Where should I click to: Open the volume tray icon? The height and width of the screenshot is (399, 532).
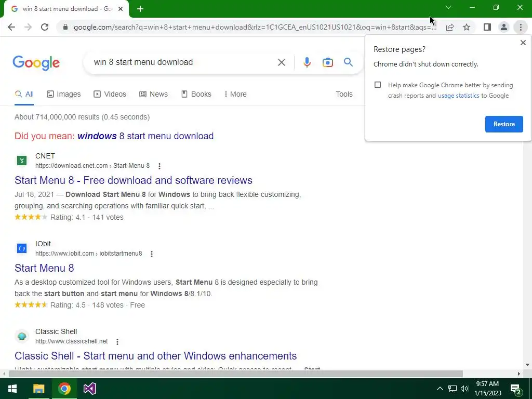click(464, 389)
